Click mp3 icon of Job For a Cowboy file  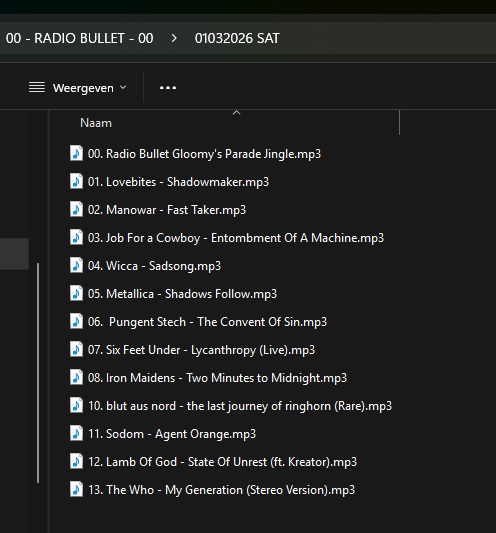(76, 237)
